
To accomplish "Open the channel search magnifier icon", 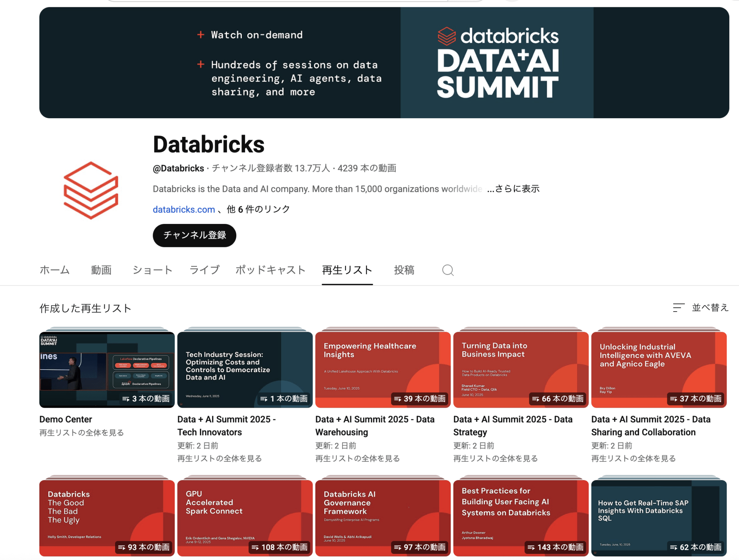I will [448, 270].
